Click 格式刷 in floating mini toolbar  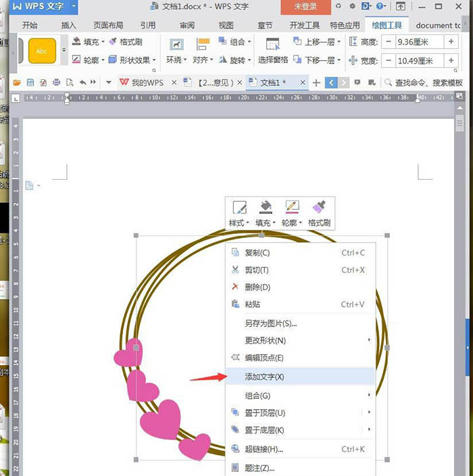(x=319, y=214)
